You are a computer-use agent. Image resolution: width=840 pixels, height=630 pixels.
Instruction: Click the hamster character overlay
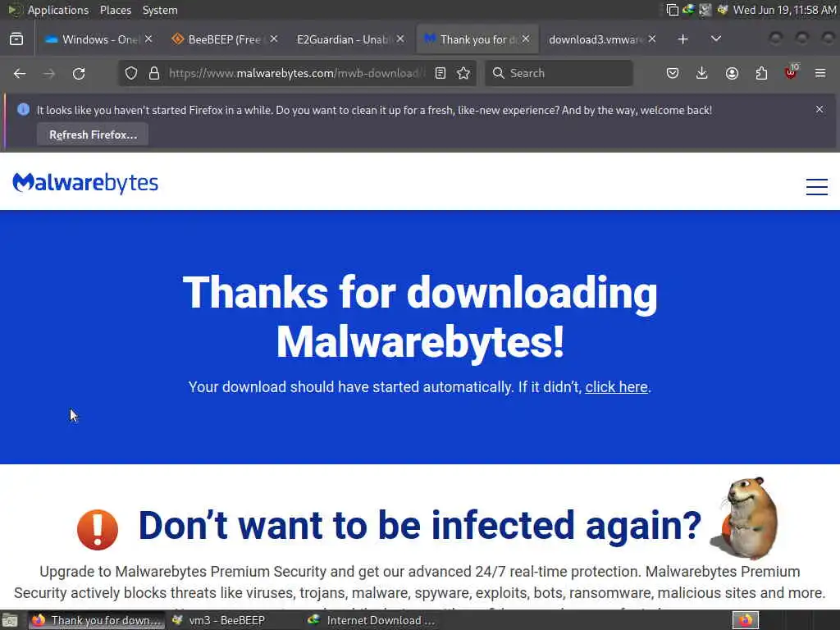746,518
